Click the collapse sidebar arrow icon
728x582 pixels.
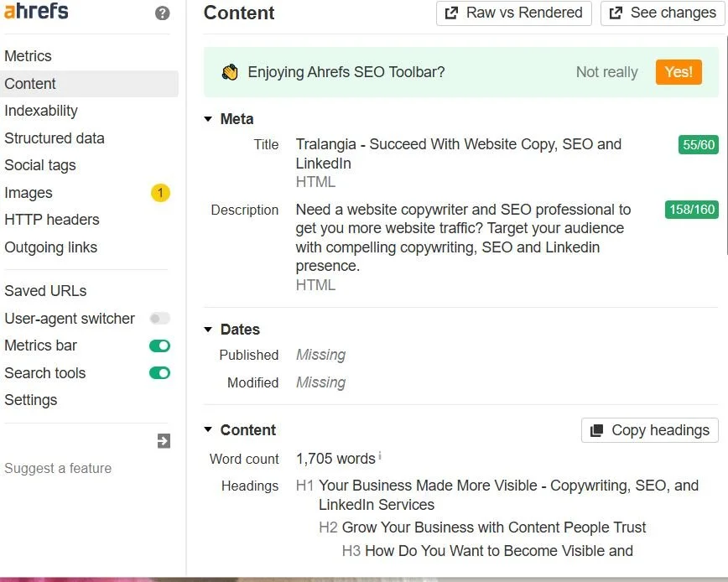tap(164, 440)
